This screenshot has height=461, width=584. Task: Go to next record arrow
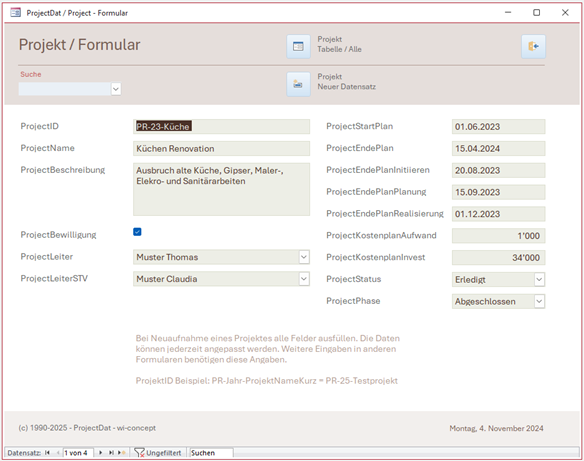(101, 453)
